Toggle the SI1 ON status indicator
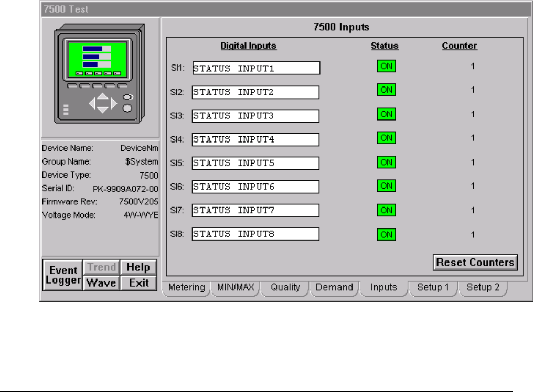533x392 pixels. coord(386,66)
